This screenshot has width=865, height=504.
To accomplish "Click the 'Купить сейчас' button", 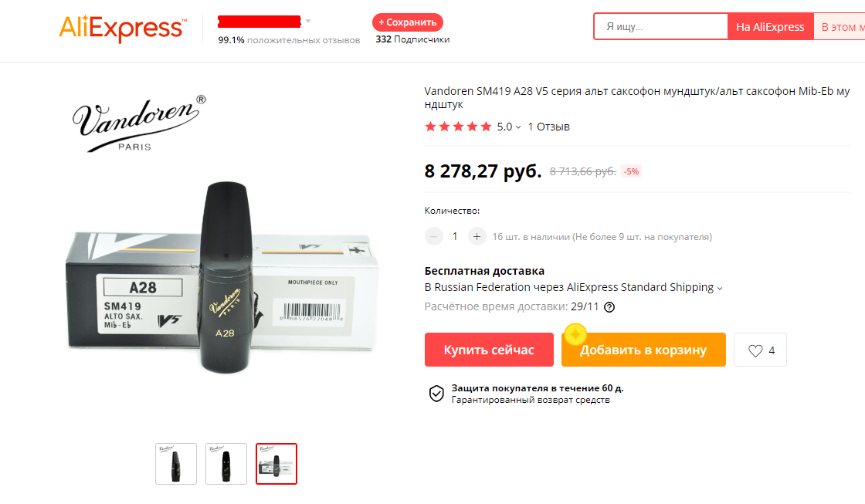I will pyautogui.click(x=489, y=350).
